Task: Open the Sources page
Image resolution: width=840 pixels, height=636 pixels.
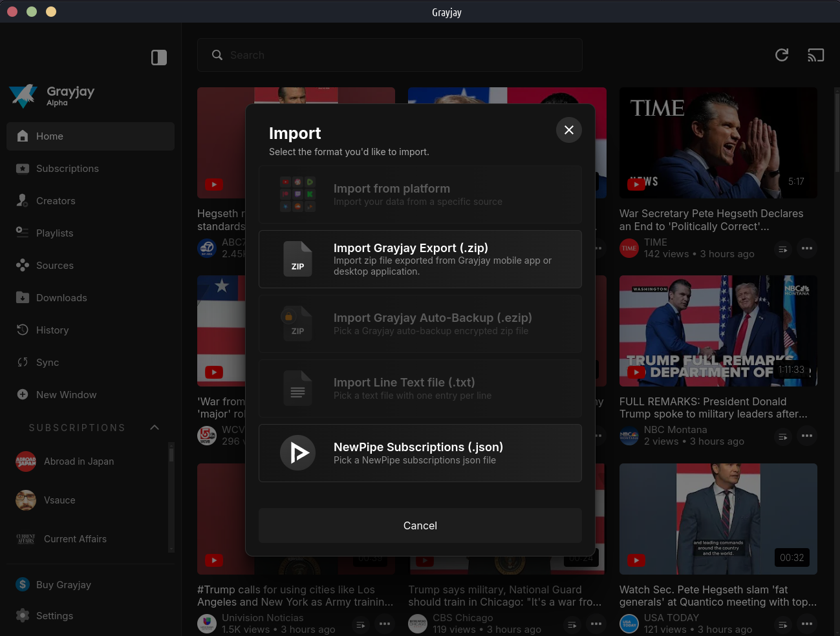Action: tap(55, 266)
